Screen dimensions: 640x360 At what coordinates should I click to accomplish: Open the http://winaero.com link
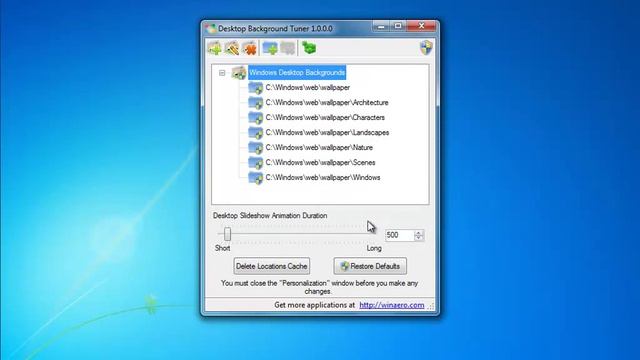click(391, 305)
